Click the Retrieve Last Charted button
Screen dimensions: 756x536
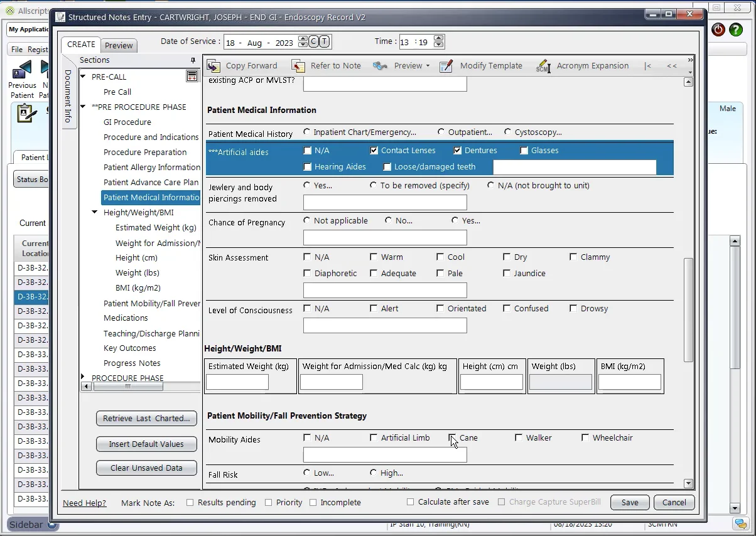(x=146, y=419)
